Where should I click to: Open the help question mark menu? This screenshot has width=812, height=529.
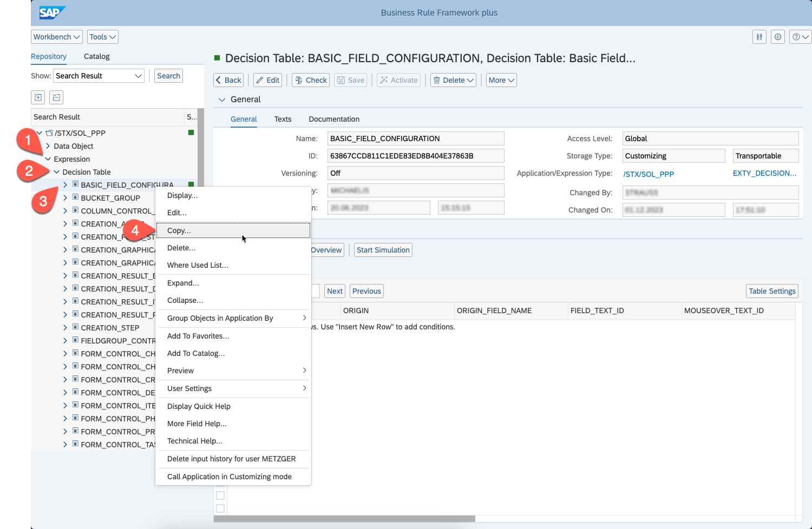(x=800, y=37)
